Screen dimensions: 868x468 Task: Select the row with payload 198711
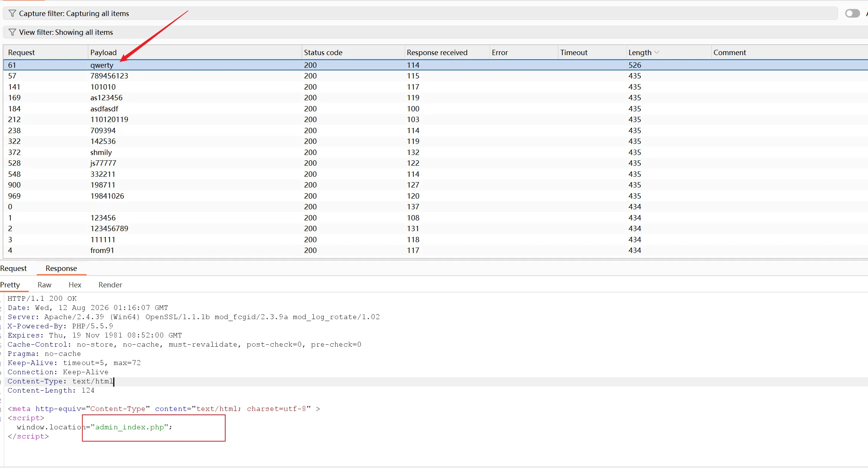435,185
